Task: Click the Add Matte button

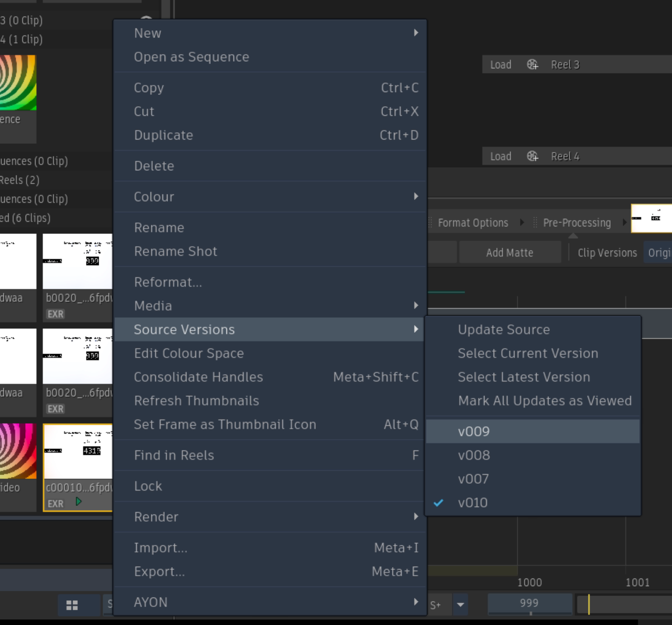Action: coord(510,252)
